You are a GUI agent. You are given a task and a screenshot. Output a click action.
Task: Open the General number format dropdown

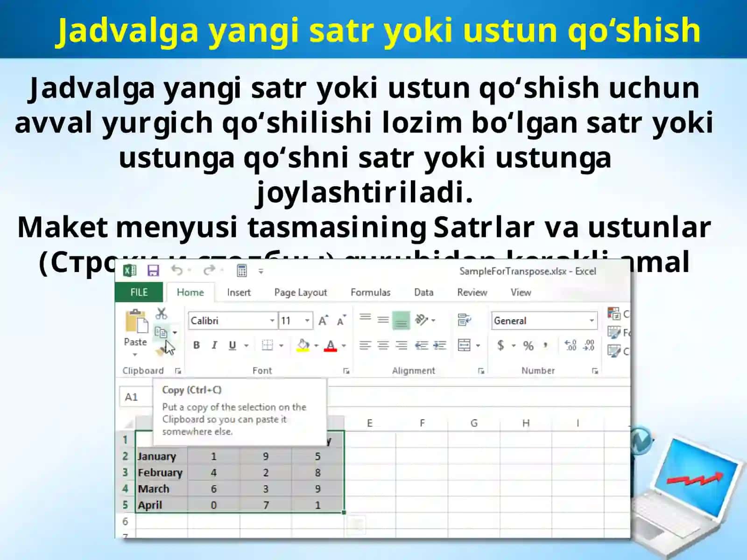point(592,321)
